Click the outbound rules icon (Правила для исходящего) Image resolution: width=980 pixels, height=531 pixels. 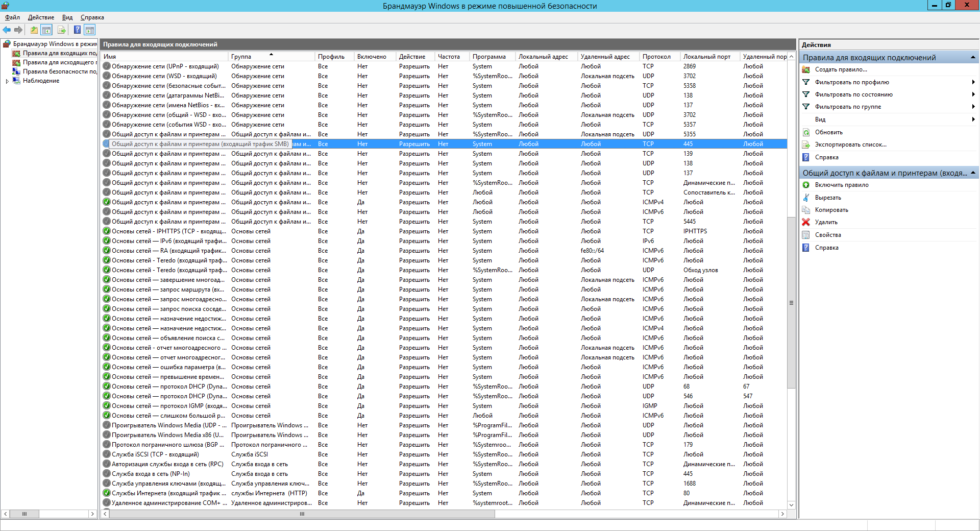pos(16,62)
